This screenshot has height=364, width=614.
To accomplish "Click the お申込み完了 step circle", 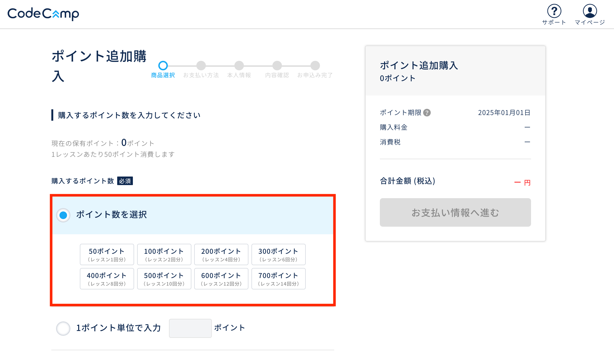I will point(315,66).
